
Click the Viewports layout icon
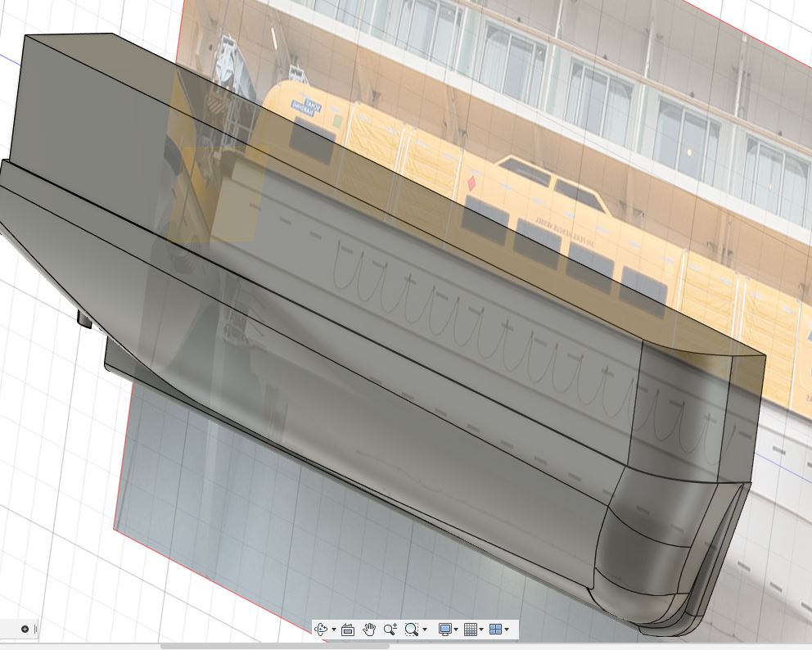point(495,630)
